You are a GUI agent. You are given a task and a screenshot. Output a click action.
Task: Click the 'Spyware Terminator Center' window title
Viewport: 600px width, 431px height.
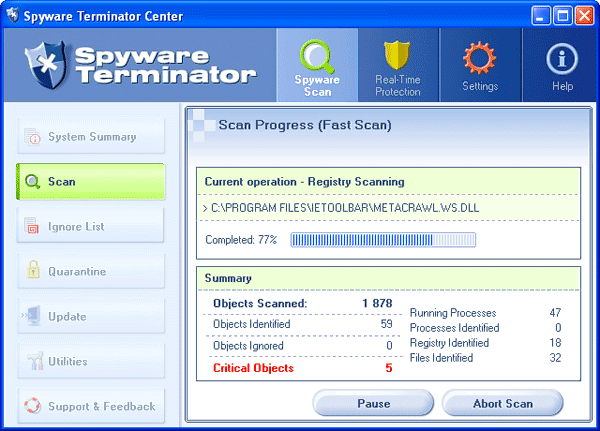coord(103,16)
